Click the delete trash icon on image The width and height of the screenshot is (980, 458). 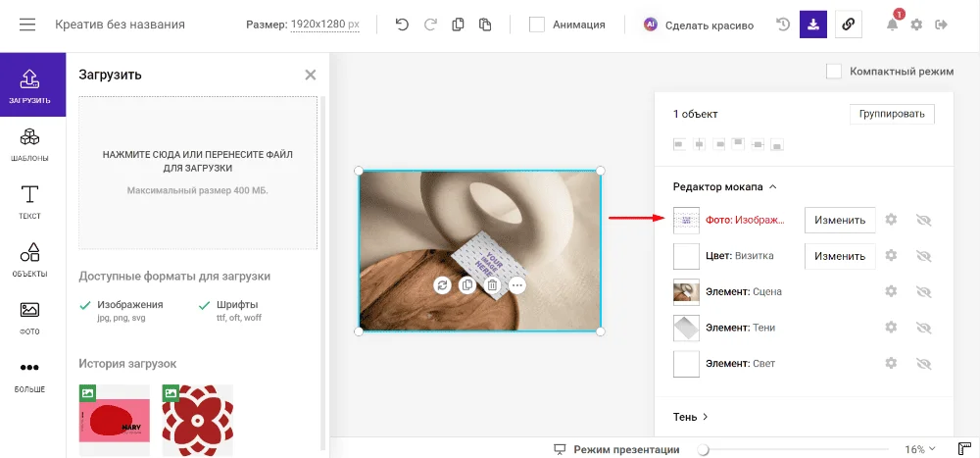(x=492, y=285)
